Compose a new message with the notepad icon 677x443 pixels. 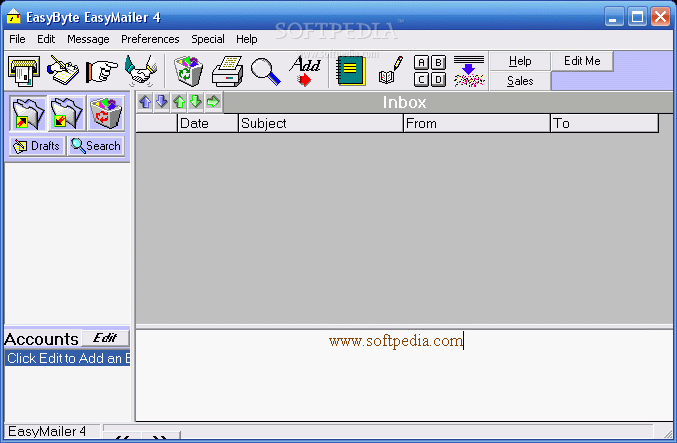pyautogui.click(x=63, y=71)
